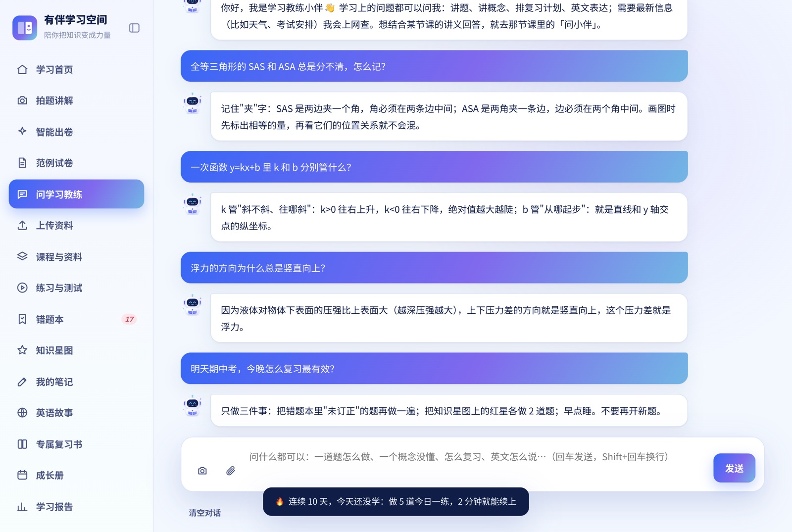The height and width of the screenshot is (532, 792).
Task: Attach a photo using the camera icon in input box
Action: 202,471
